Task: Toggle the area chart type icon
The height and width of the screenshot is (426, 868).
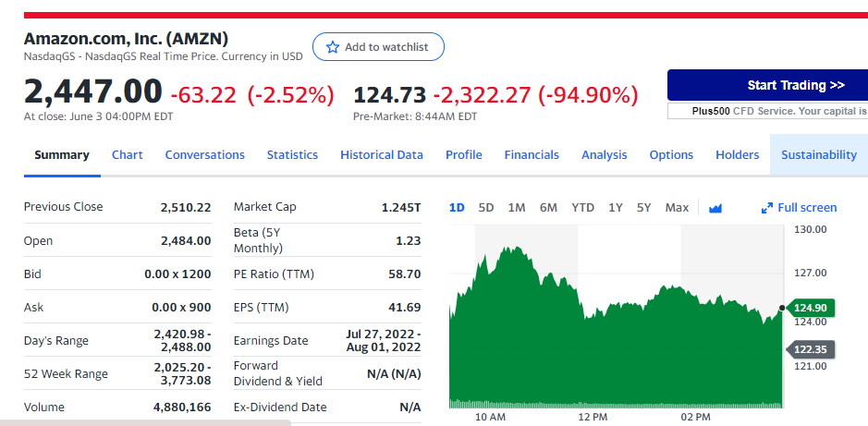Action: click(x=715, y=208)
